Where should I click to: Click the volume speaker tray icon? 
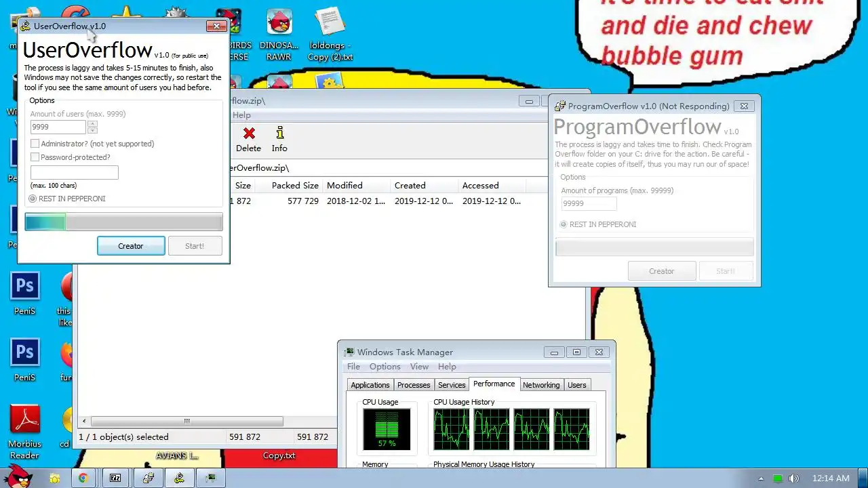pyautogui.click(x=794, y=479)
